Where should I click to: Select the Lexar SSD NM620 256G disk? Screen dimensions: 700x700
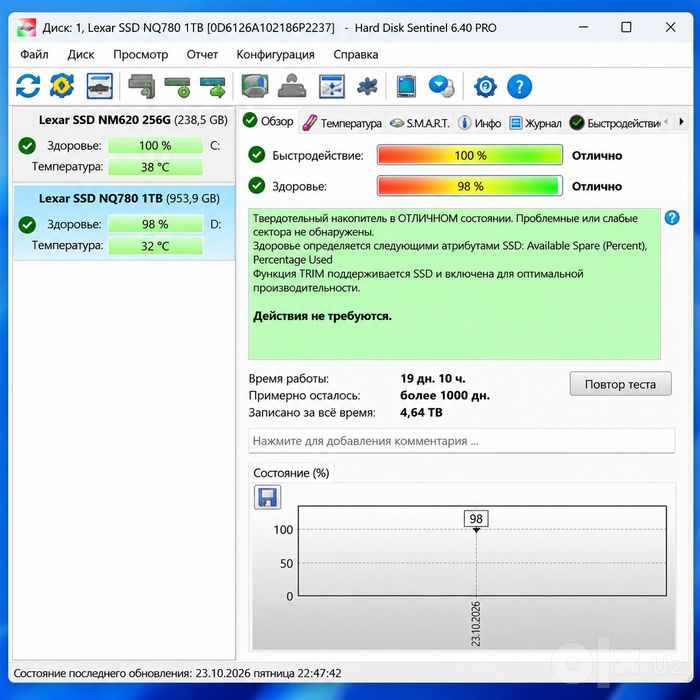(x=124, y=145)
